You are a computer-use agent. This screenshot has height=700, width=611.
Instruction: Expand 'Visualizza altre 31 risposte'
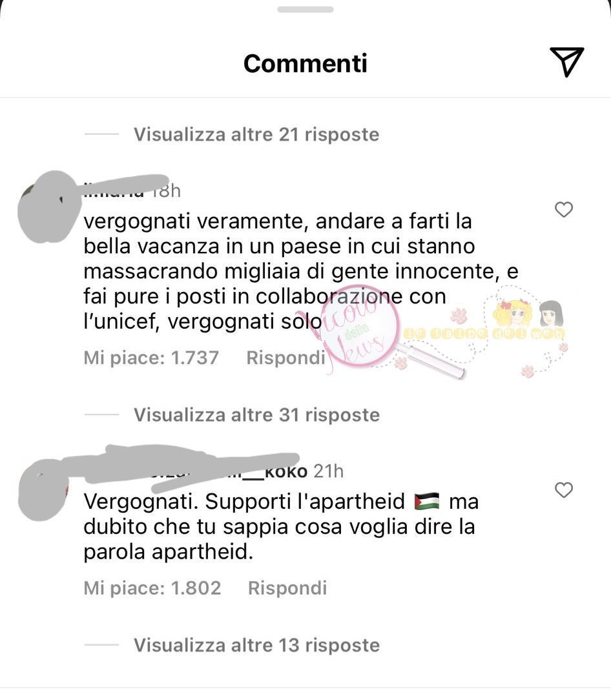(x=257, y=415)
